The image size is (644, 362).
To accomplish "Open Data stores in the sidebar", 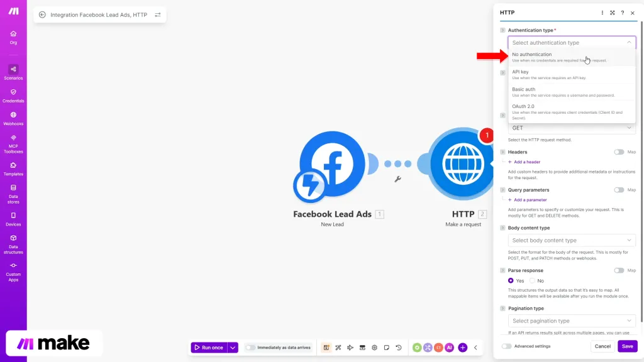I will pos(13,194).
